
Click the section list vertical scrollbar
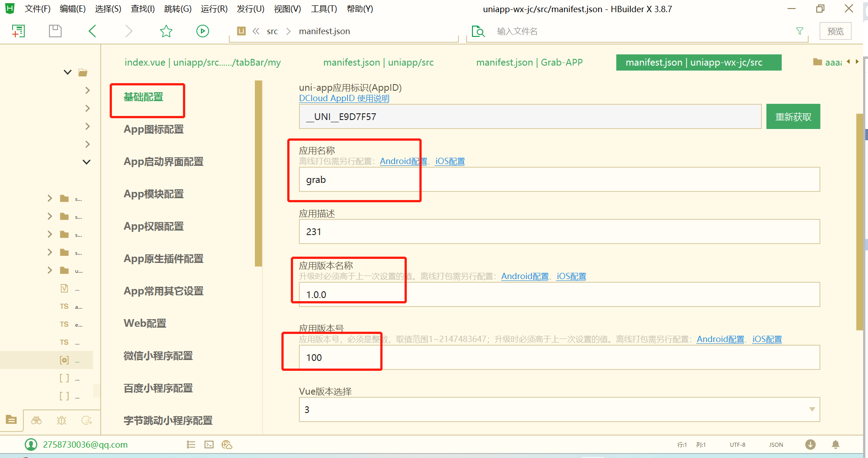[x=258, y=173]
